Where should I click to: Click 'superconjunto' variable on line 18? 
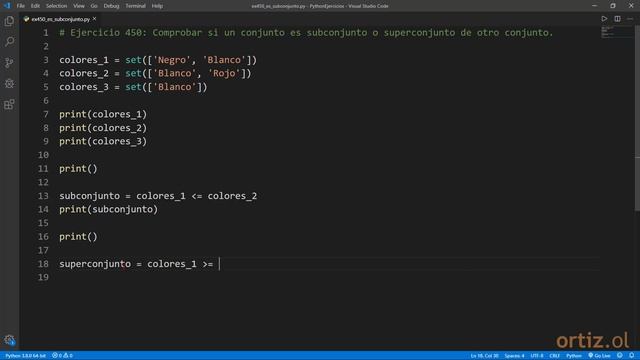(x=95, y=264)
